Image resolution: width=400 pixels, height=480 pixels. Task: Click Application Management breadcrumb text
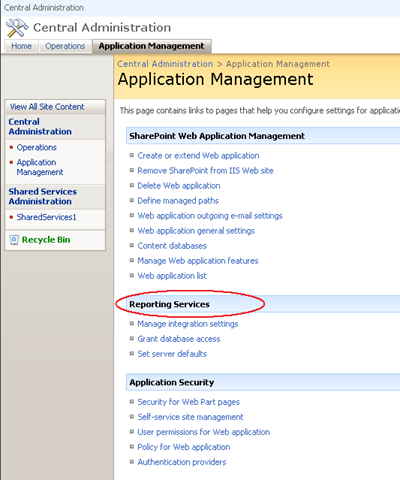(278, 64)
